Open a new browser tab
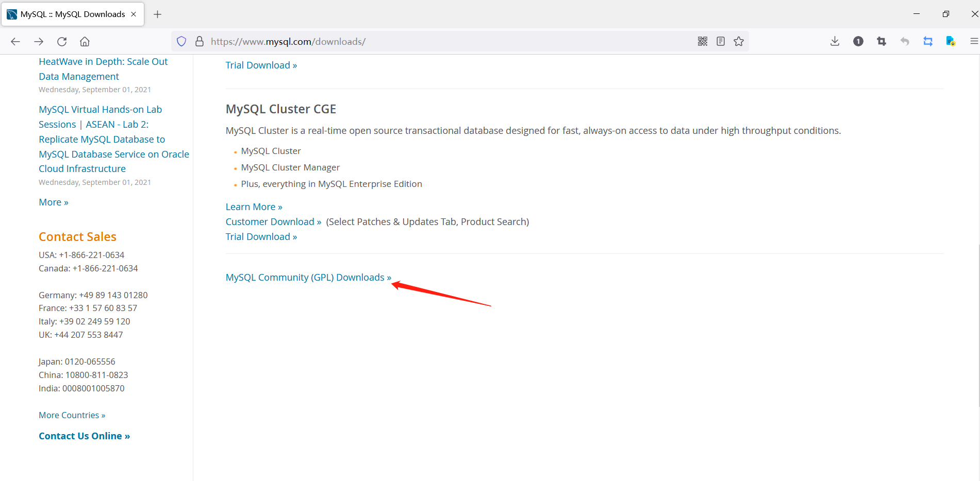Screen dimensions: 980x481 pyautogui.click(x=158, y=14)
